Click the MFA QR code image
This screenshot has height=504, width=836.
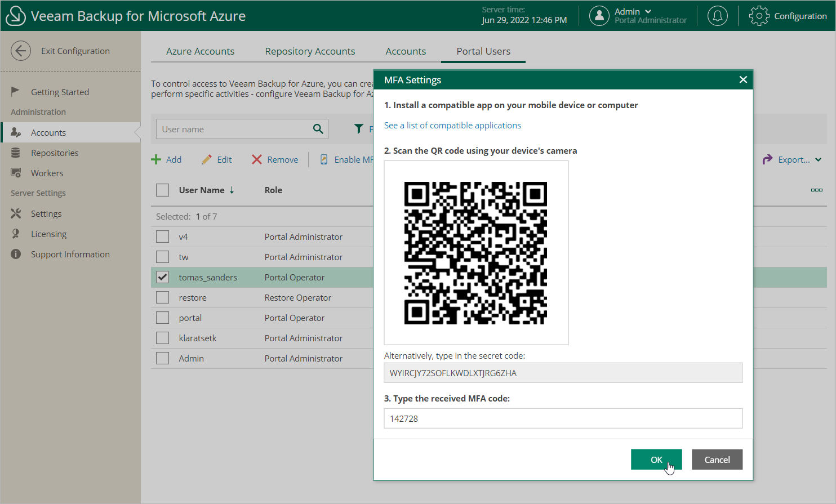(475, 253)
